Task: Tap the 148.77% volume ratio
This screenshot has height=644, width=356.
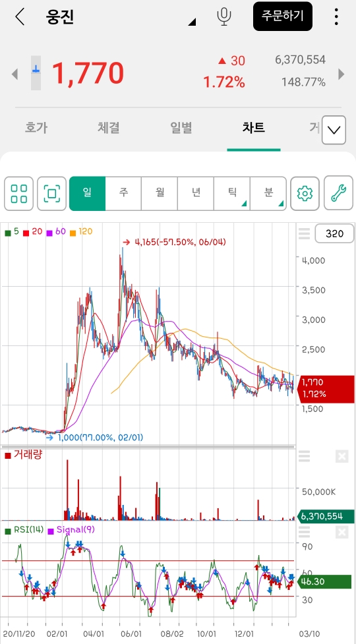Action: point(303,82)
